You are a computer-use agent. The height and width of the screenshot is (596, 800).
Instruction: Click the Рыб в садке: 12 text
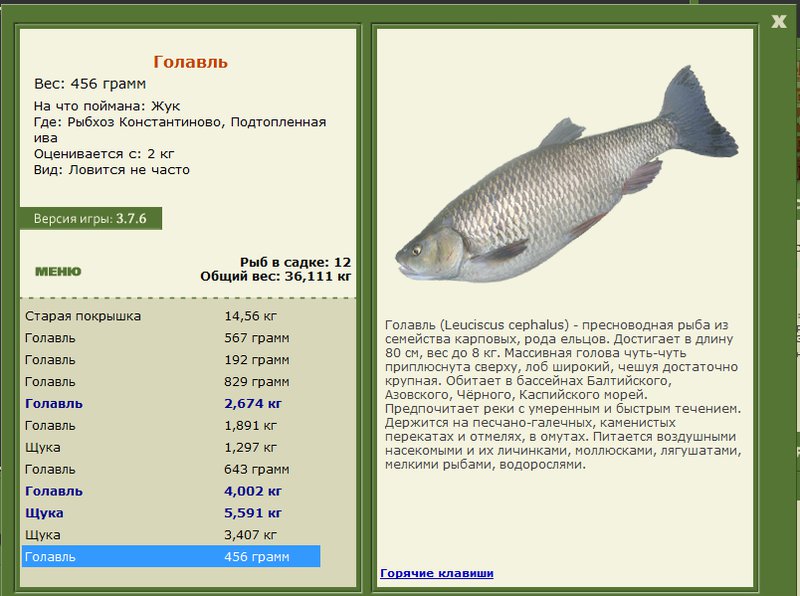coord(295,262)
